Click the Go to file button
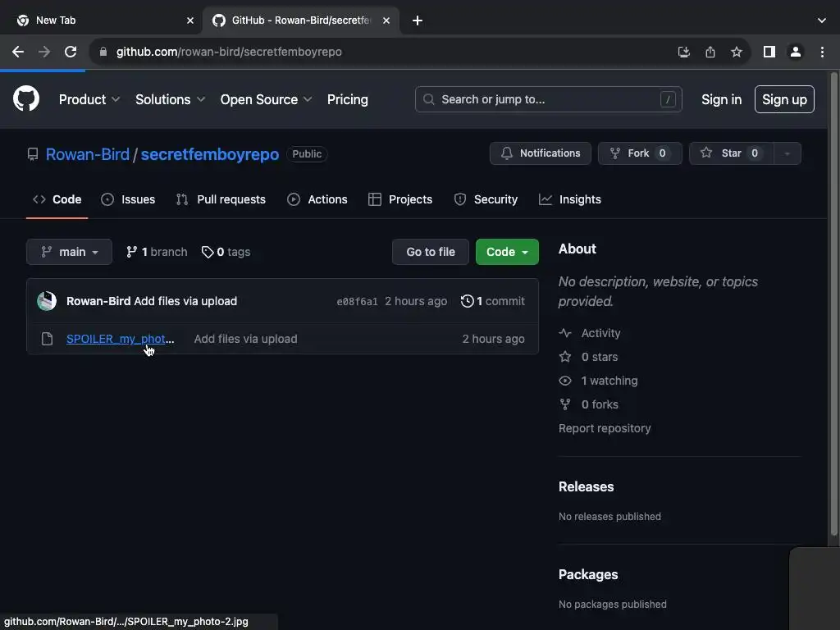 point(430,252)
